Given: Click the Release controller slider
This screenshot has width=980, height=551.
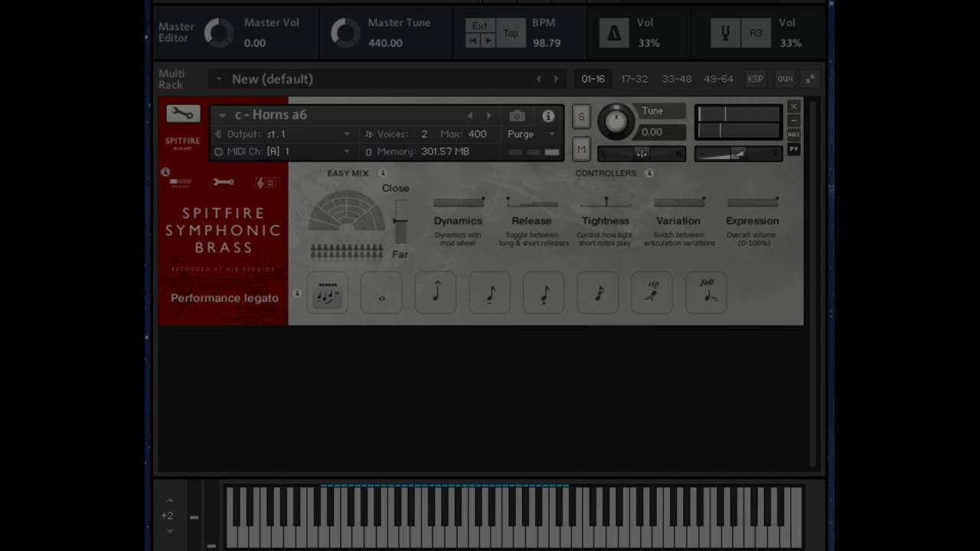Looking at the screenshot, I should point(531,203).
